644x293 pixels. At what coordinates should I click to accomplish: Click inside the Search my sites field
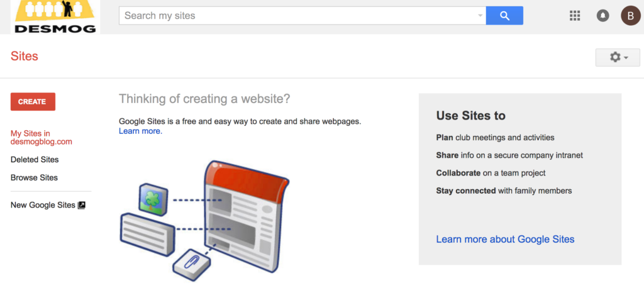[296, 16]
